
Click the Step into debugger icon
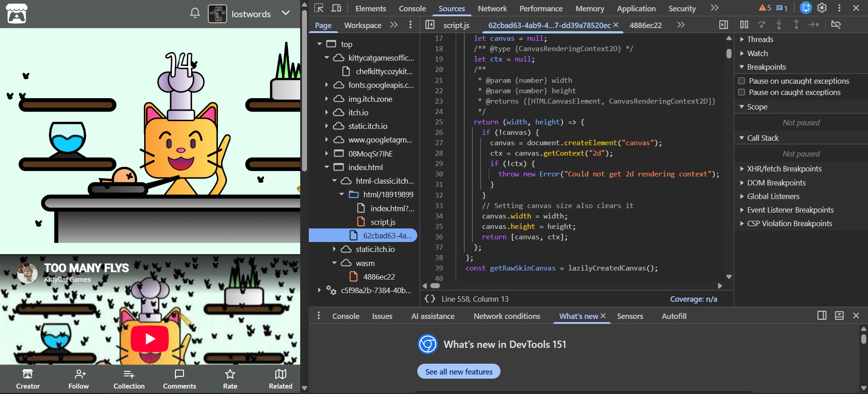pyautogui.click(x=779, y=25)
